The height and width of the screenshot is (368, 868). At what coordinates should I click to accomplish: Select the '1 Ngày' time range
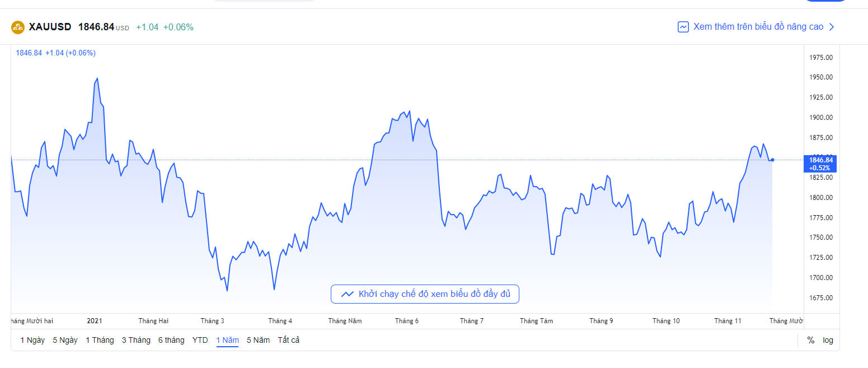tap(32, 340)
